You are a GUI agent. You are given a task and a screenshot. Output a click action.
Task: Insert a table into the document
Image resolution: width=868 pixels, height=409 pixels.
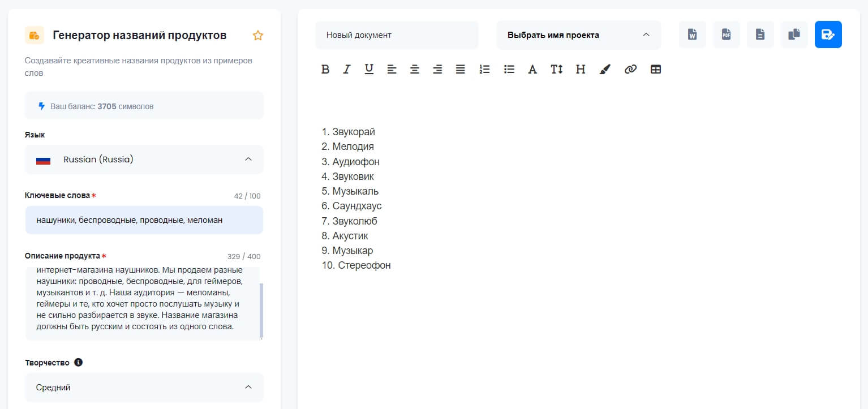click(656, 69)
